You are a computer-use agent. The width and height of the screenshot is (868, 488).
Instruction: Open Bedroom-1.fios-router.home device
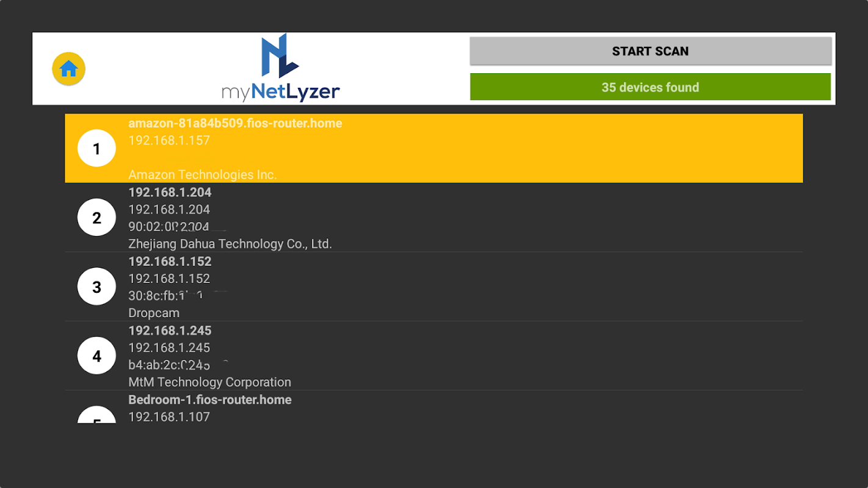[x=210, y=400]
